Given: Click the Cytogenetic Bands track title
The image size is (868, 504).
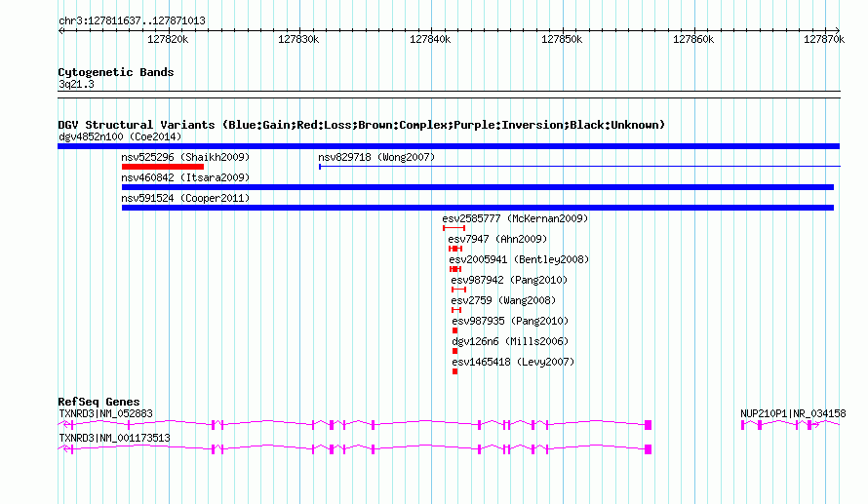Looking at the screenshot, I should (x=116, y=72).
